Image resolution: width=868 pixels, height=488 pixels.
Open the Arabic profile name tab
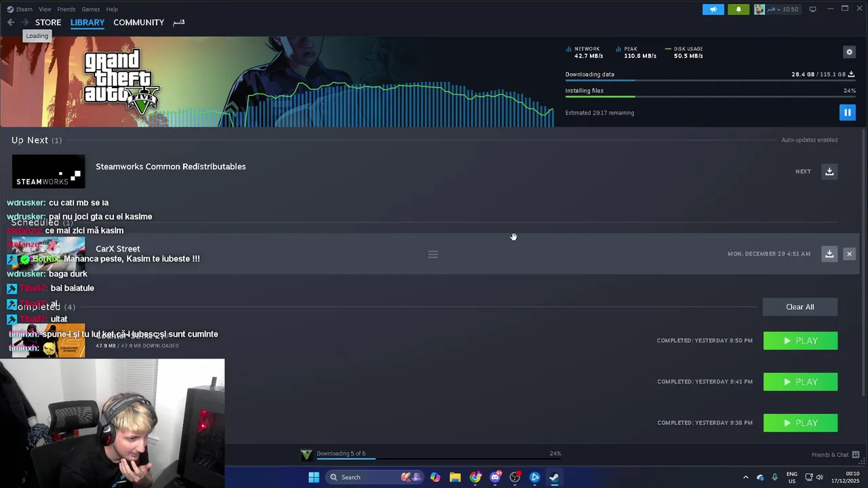point(178,22)
